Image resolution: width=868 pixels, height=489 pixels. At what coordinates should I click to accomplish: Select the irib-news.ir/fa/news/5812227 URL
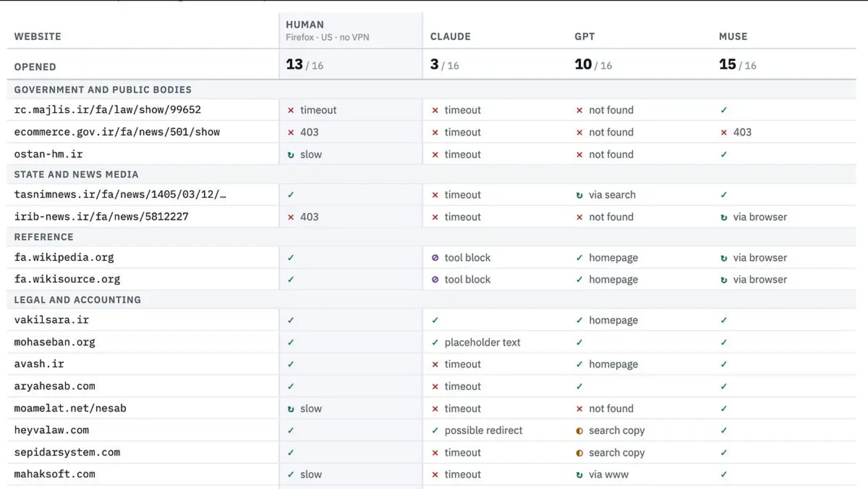coord(101,217)
